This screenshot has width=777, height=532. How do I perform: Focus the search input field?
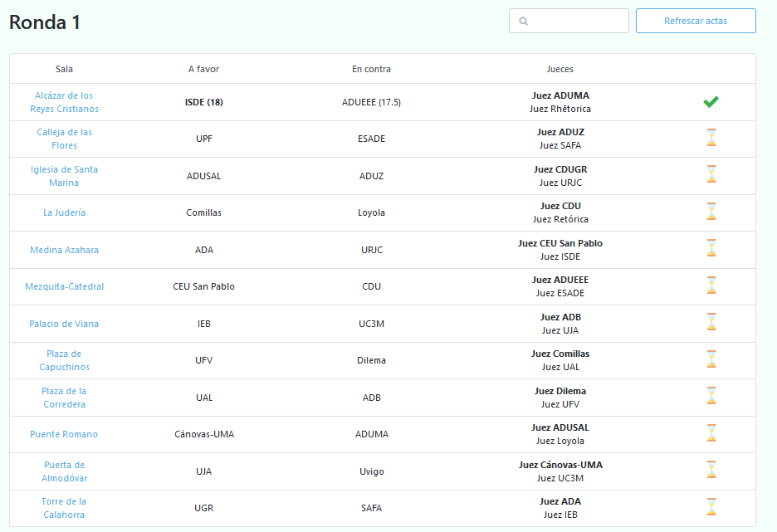pos(569,21)
